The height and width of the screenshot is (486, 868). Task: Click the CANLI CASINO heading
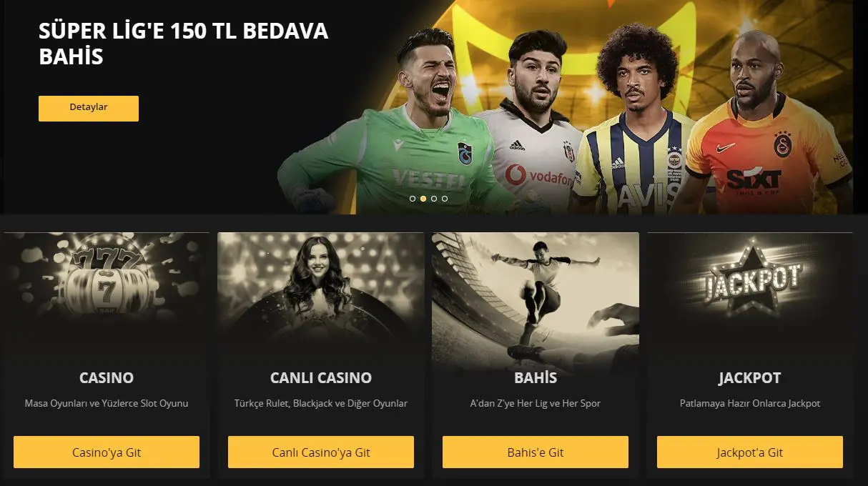point(321,378)
